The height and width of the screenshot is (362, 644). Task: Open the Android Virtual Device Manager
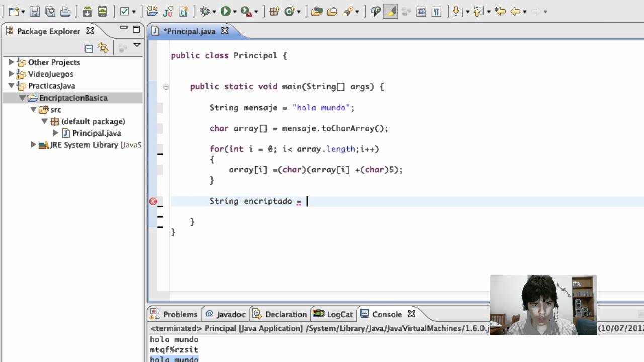coord(102,11)
